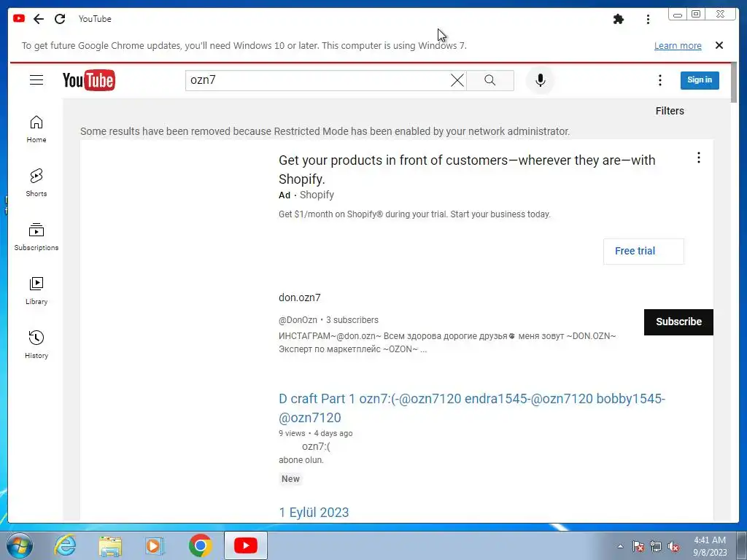
Task: Open Google Chrome from the taskbar
Action: click(x=200, y=545)
